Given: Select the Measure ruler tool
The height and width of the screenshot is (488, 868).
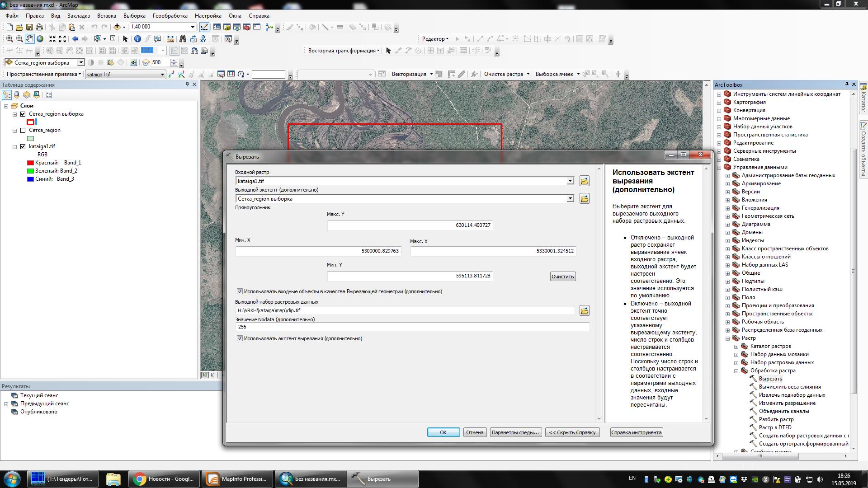Looking at the screenshot, I should coord(170,39).
